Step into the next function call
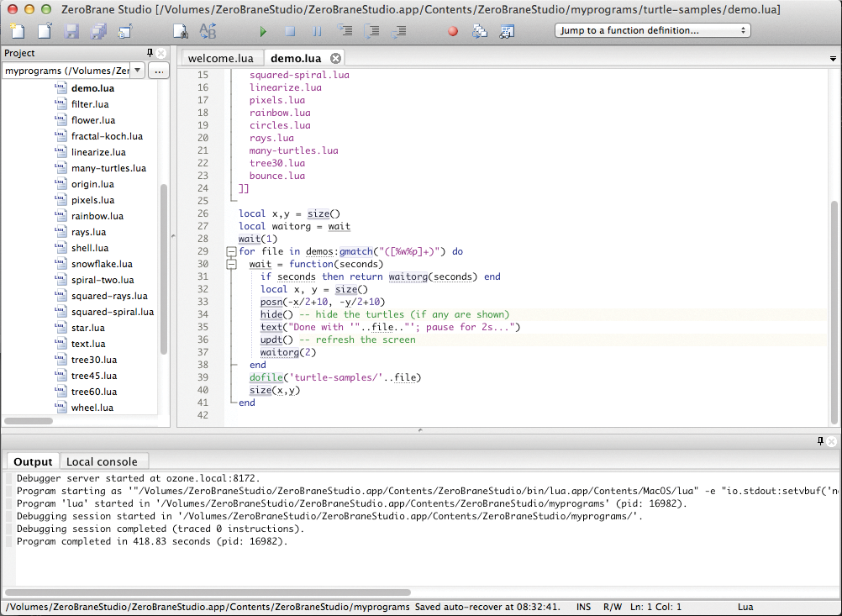842x616 pixels. tap(345, 30)
